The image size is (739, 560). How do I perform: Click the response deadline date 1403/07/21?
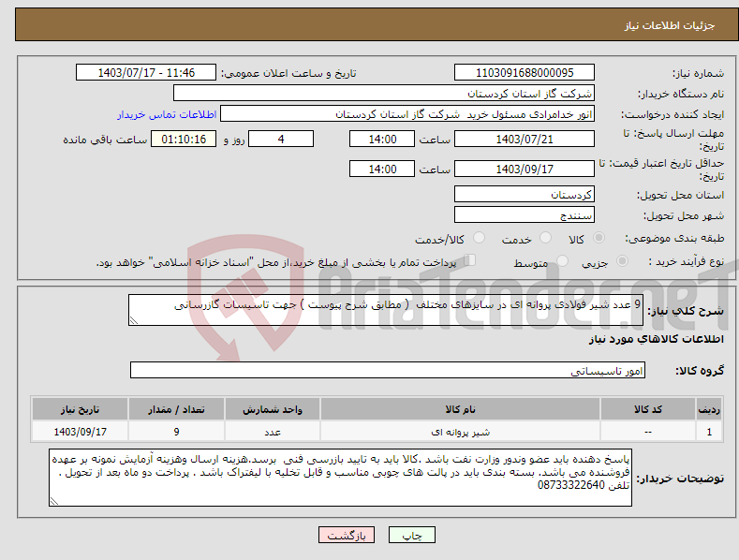525,139
